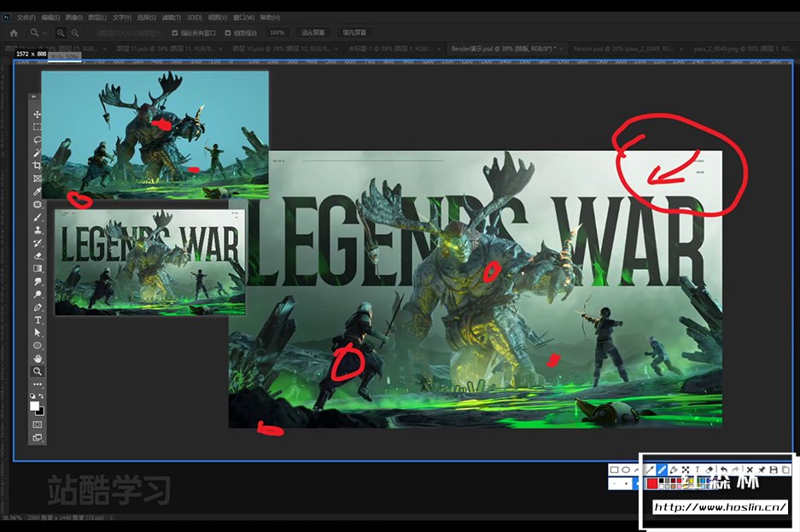Click the Fit Screen button

312,32
